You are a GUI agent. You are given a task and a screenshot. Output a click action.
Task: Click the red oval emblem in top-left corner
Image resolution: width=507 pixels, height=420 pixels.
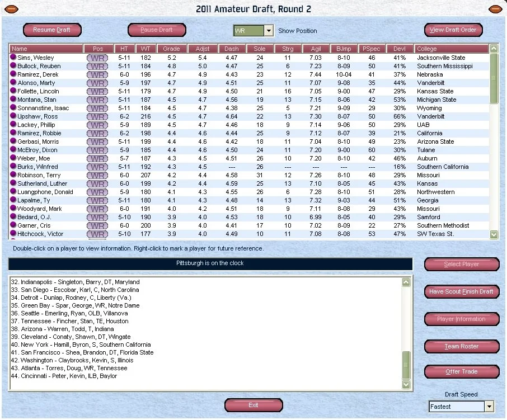click(11, 9)
